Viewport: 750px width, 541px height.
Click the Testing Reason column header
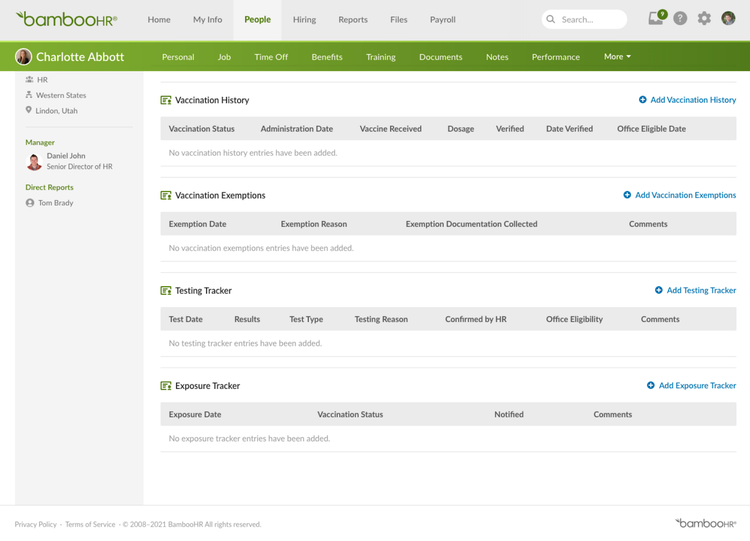pyautogui.click(x=381, y=319)
